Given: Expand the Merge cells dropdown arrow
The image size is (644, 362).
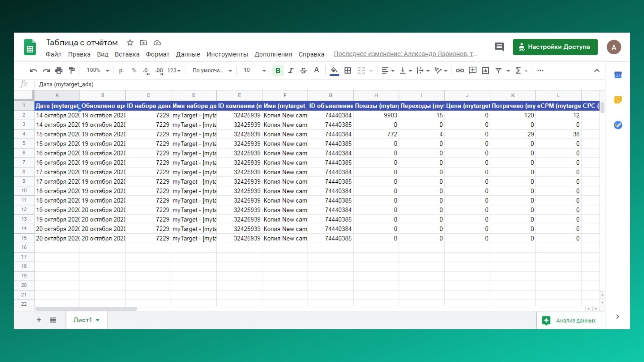Looking at the screenshot, I should click(371, 71).
